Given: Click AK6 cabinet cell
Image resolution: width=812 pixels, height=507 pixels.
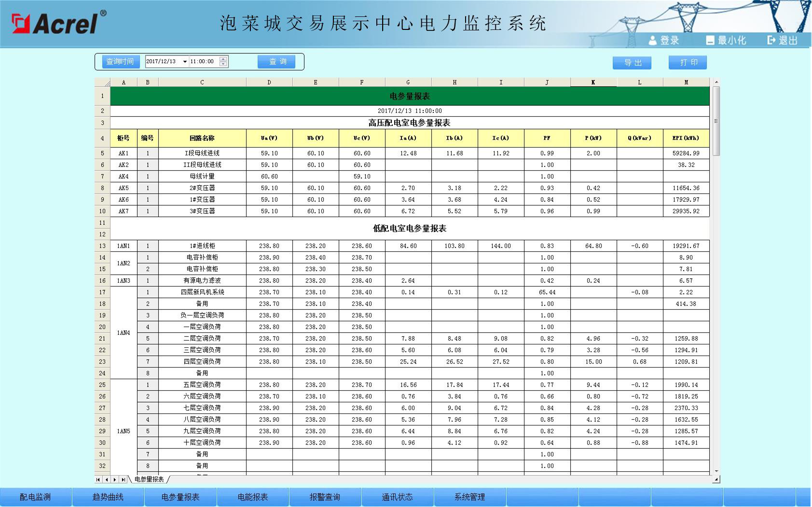Looking at the screenshot, I should coord(124,200).
